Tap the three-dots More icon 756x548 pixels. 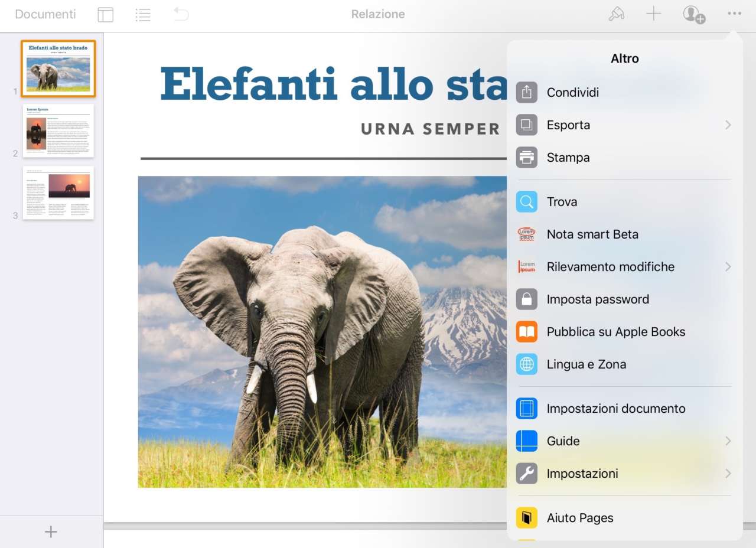click(x=734, y=14)
